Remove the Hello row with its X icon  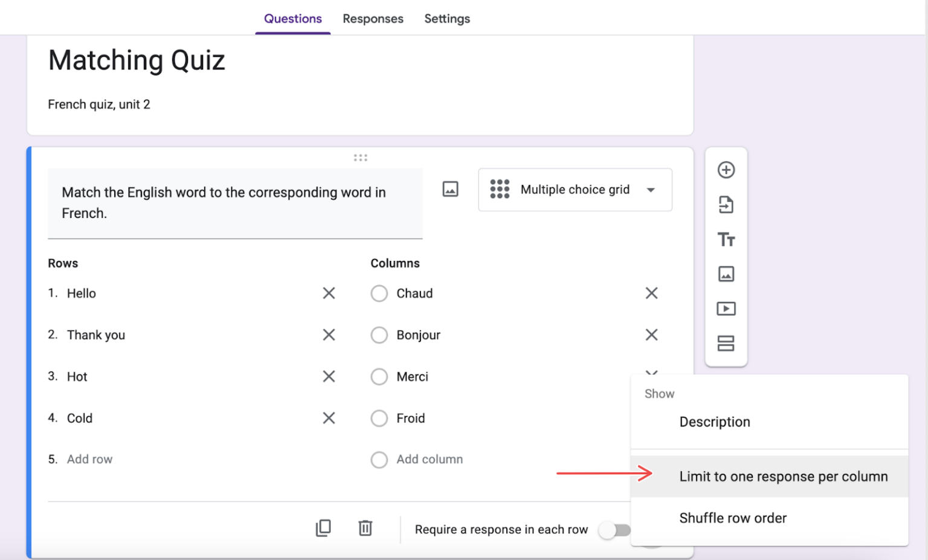click(329, 293)
